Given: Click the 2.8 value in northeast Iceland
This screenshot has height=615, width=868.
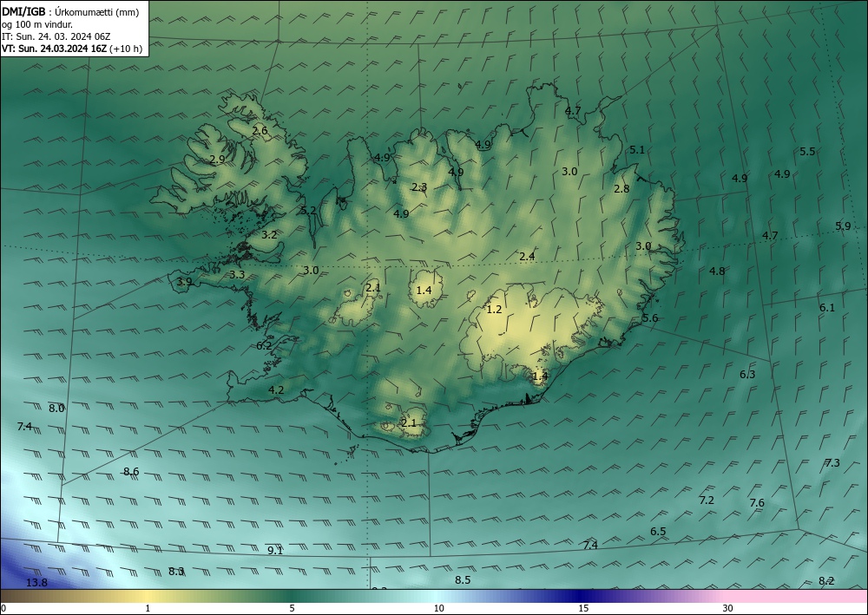Looking at the screenshot, I should pyautogui.click(x=621, y=189).
